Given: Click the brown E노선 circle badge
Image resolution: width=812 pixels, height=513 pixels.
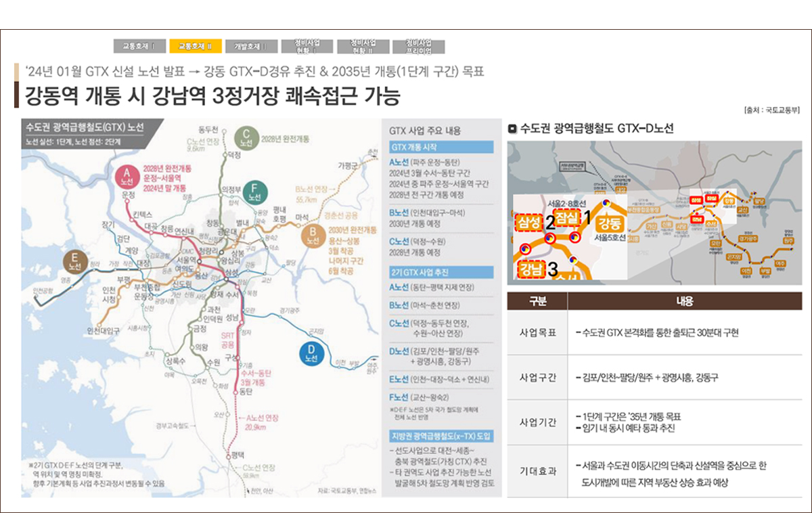Looking at the screenshot, I should tap(74, 263).
